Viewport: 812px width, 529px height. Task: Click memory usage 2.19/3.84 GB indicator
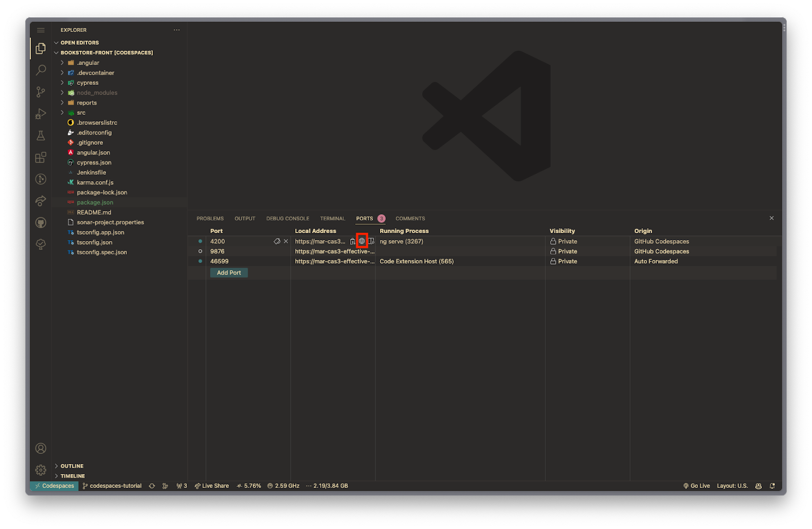pyautogui.click(x=327, y=486)
